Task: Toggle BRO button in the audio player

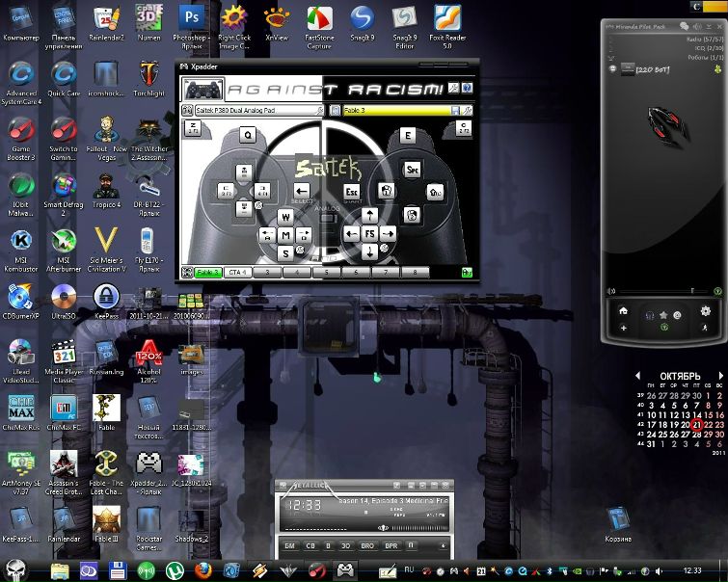Action: pos(367,545)
